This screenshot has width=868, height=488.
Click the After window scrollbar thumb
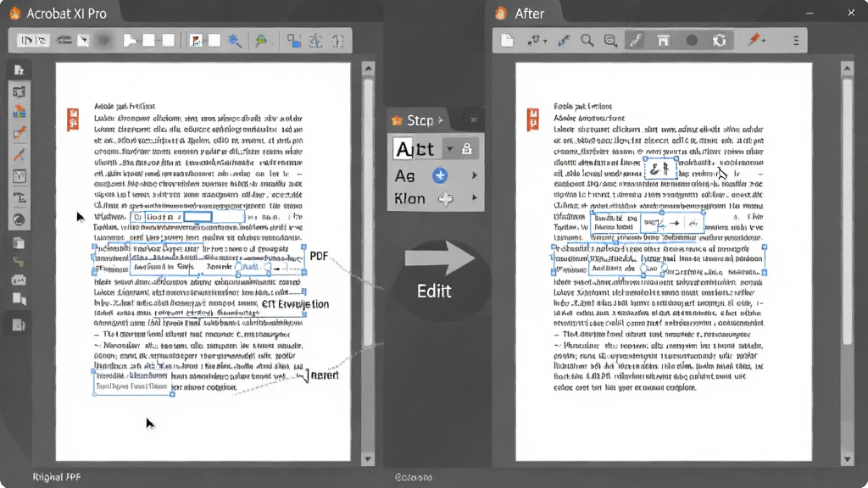847,212
